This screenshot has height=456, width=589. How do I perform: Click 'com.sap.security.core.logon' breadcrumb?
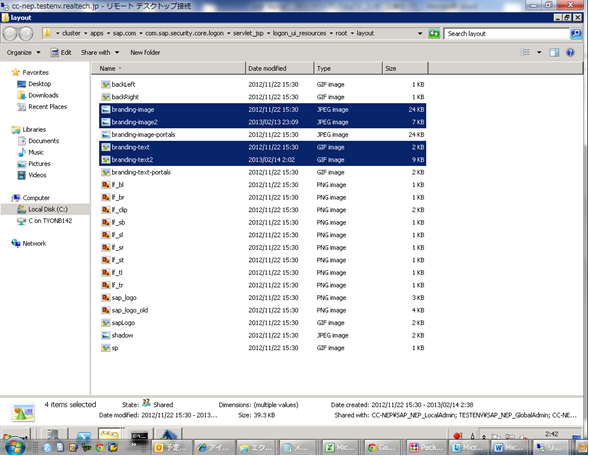click(184, 33)
